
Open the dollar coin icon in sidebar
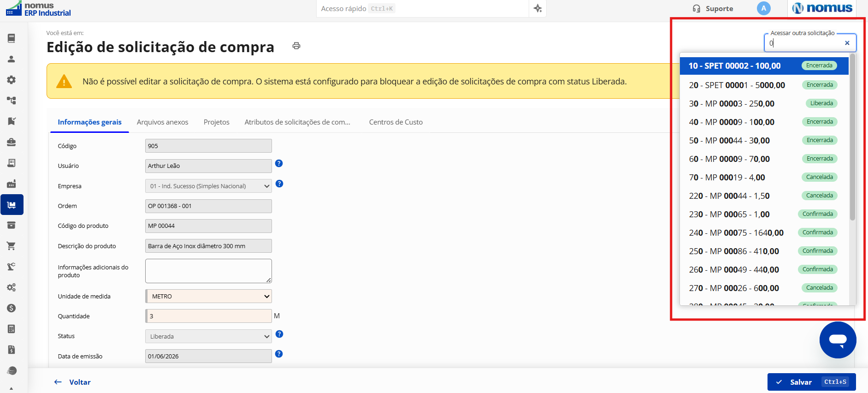coord(12,308)
